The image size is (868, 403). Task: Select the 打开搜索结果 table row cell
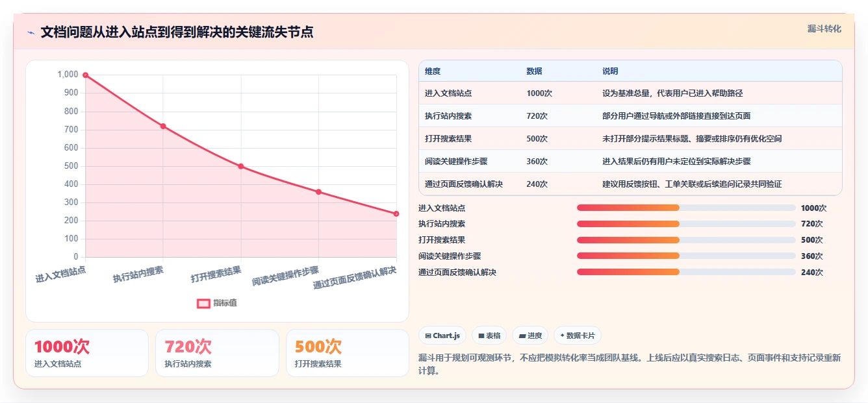pos(448,139)
